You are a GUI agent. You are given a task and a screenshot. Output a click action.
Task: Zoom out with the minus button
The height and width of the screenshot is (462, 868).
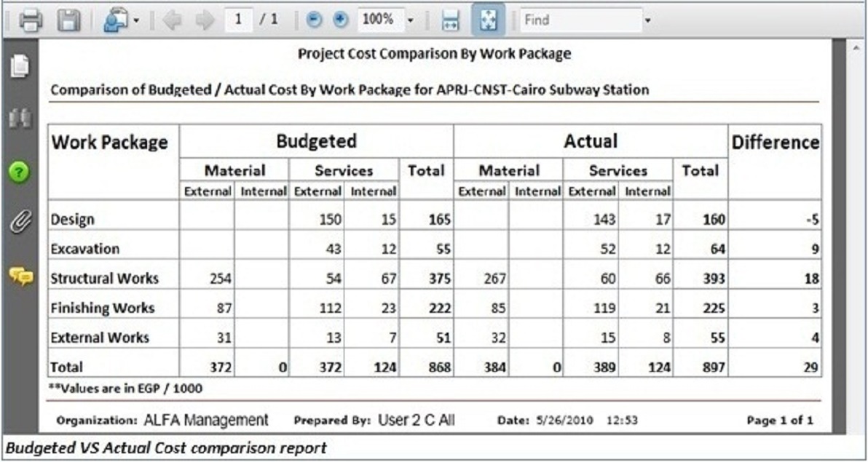[x=314, y=20]
